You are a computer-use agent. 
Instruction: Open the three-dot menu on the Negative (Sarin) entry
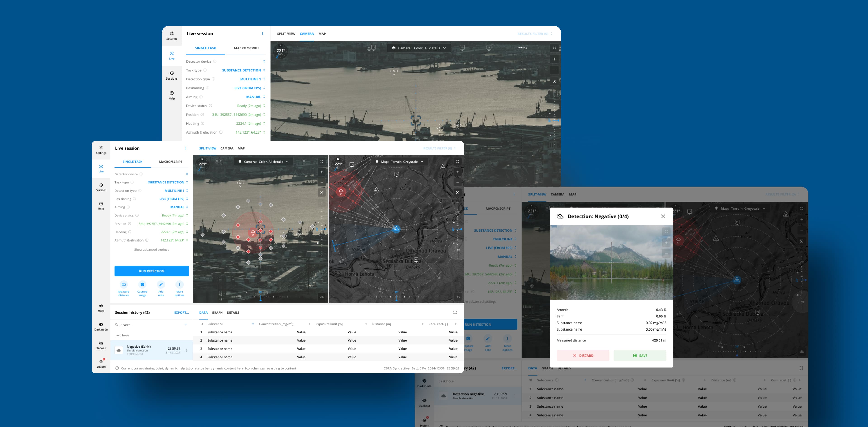186,350
